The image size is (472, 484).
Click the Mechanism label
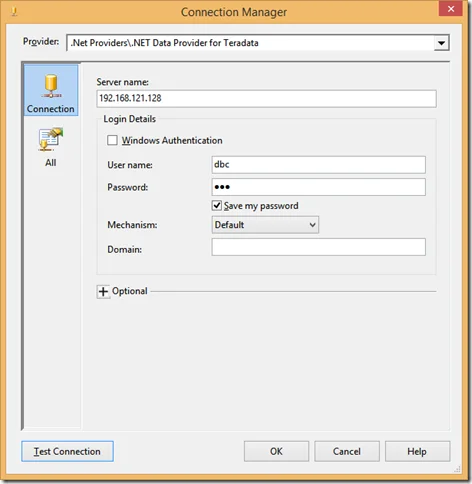tap(132, 225)
